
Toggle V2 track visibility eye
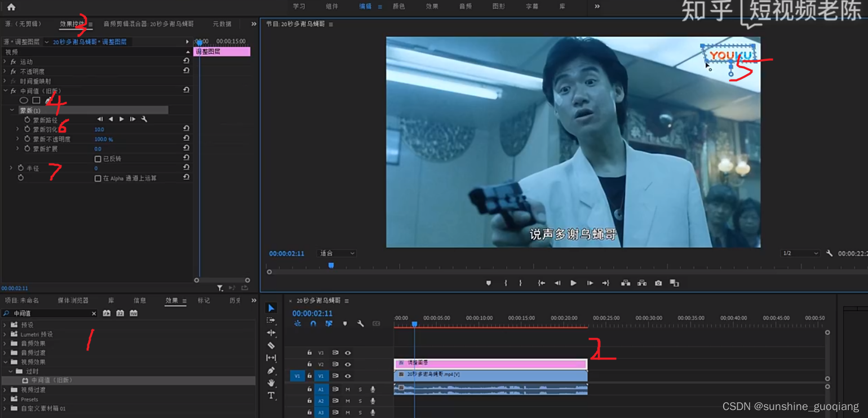(x=348, y=364)
